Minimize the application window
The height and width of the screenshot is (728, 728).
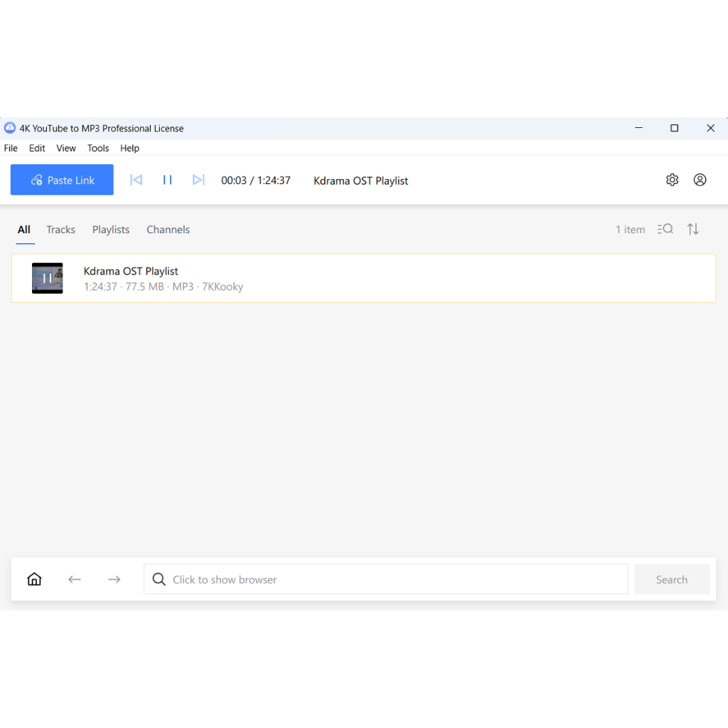coord(639,128)
